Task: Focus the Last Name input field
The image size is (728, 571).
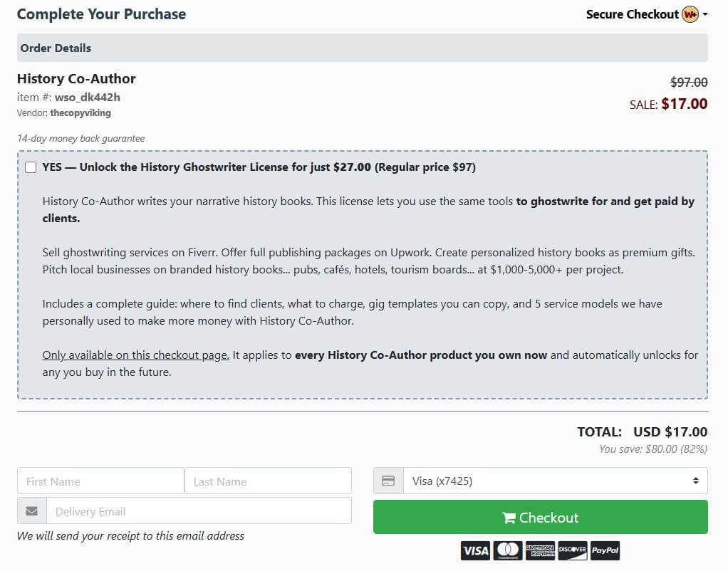Action: [268, 481]
